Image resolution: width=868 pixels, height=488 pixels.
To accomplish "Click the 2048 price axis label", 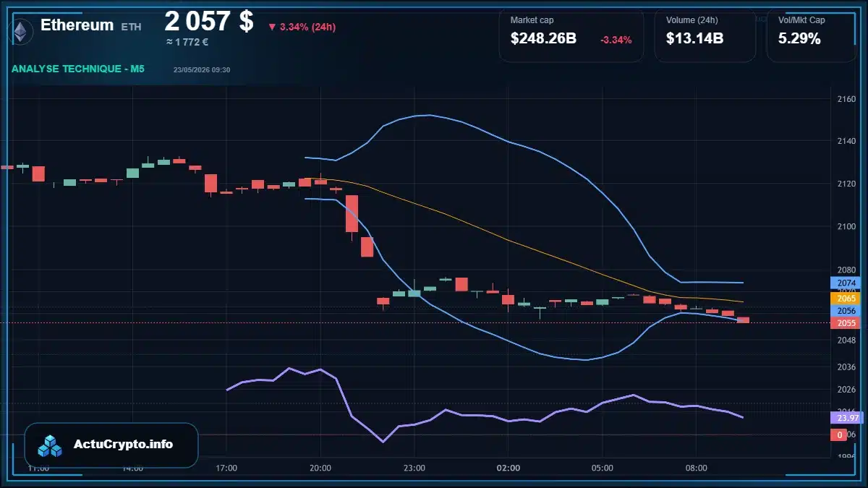I will (846, 340).
